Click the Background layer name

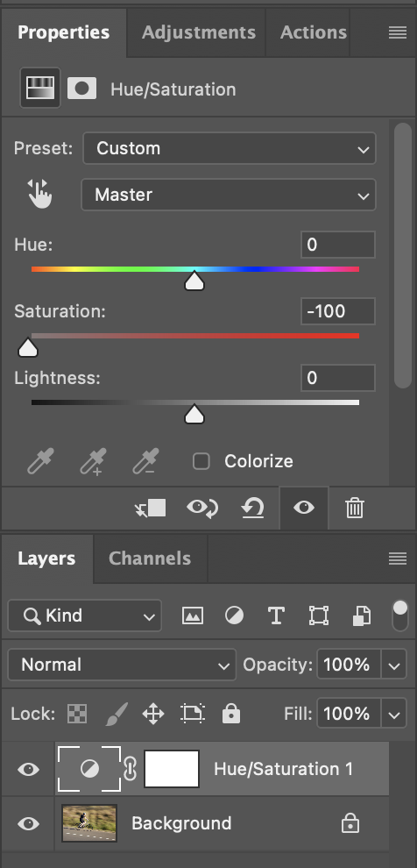[181, 823]
